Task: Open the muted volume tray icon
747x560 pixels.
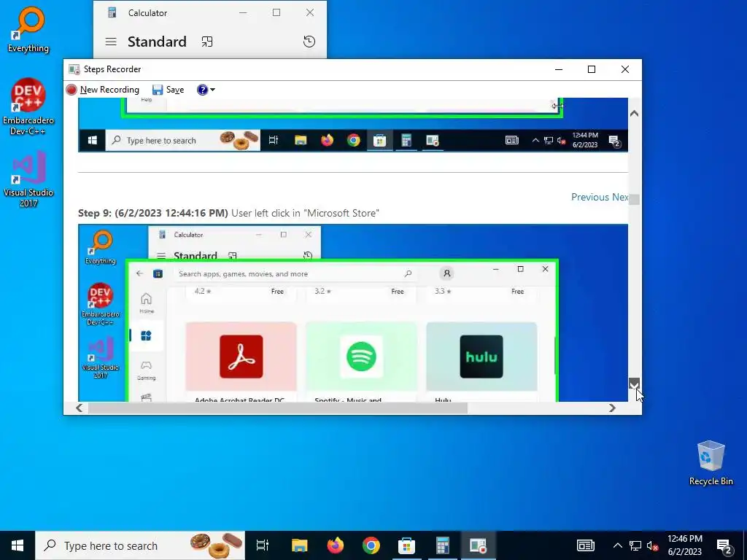Action: point(653,545)
